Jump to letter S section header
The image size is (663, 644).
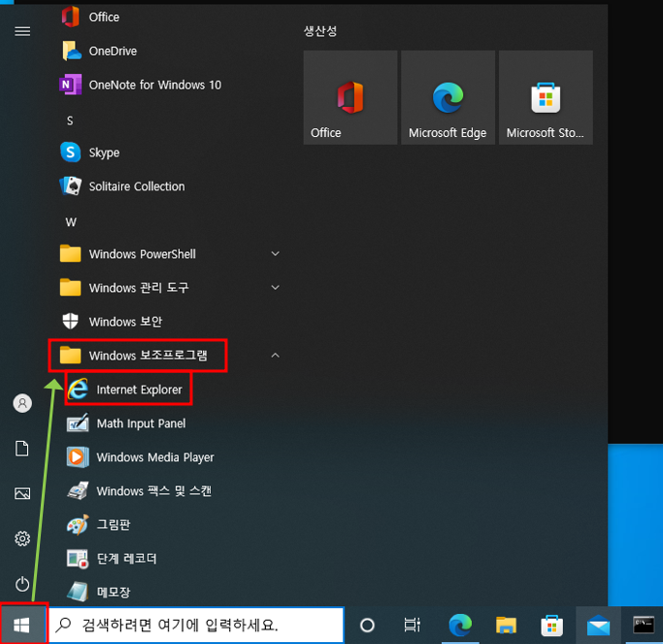click(70, 121)
